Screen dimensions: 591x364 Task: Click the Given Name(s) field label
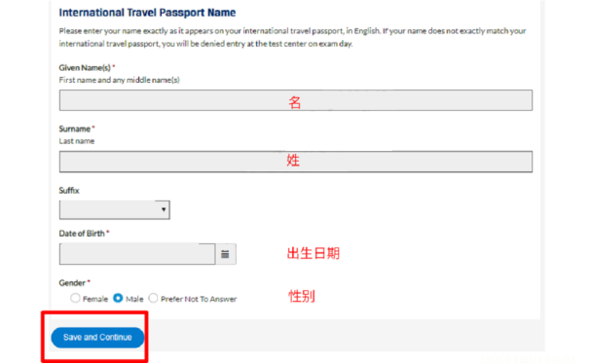point(85,68)
